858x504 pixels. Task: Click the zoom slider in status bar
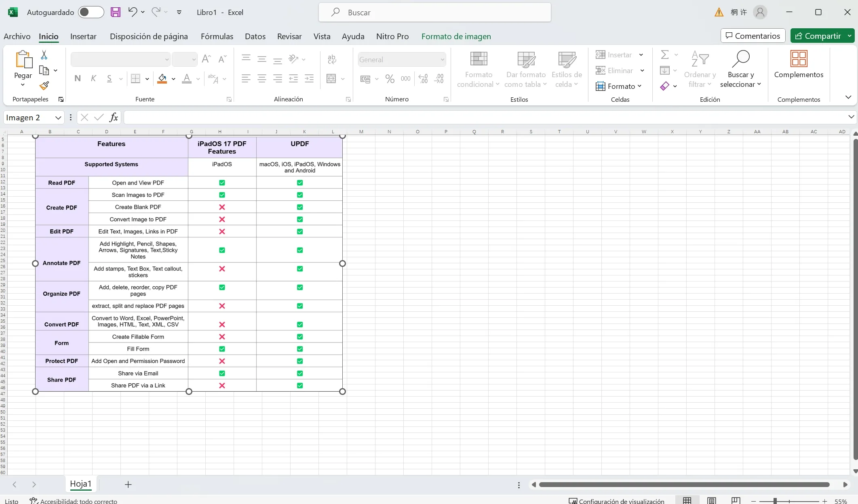789,501
